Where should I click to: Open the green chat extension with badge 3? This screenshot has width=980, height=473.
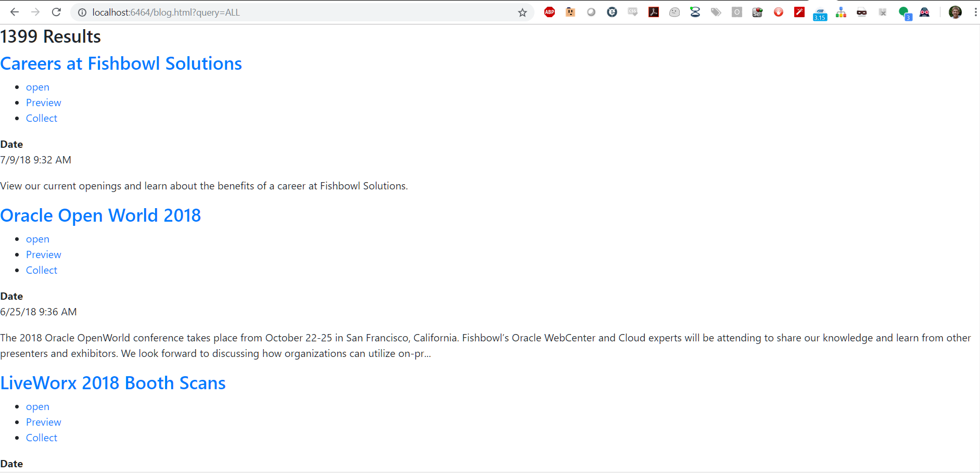pyautogui.click(x=905, y=13)
